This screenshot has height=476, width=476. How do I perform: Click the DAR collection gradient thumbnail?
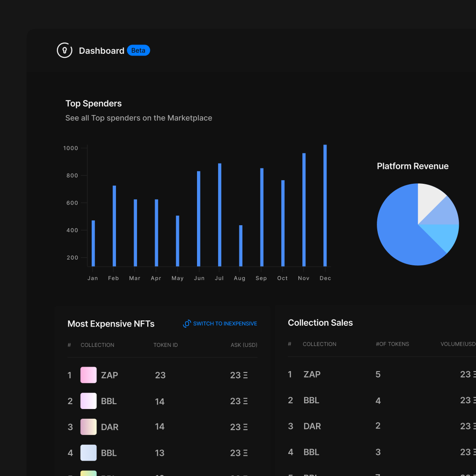tap(88, 427)
